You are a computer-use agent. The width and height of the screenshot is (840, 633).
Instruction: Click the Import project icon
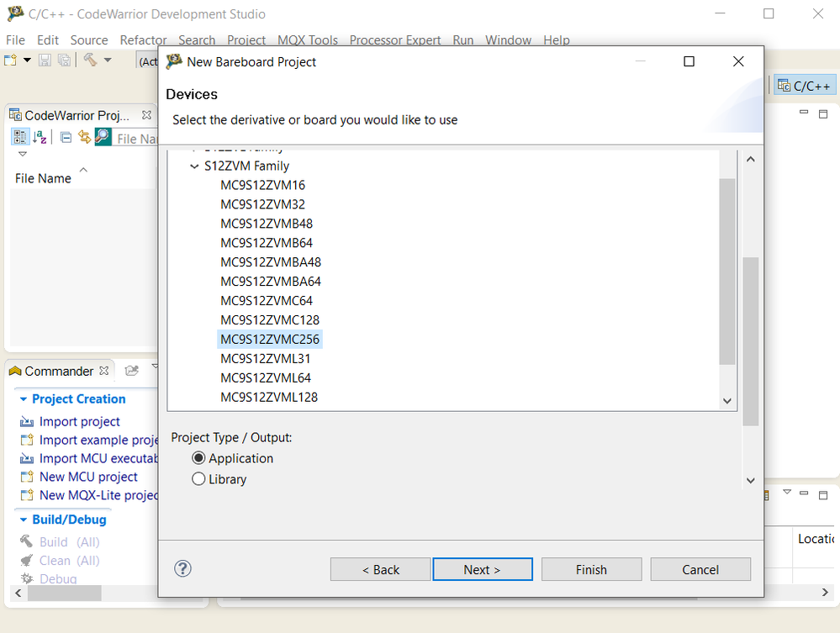click(27, 422)
